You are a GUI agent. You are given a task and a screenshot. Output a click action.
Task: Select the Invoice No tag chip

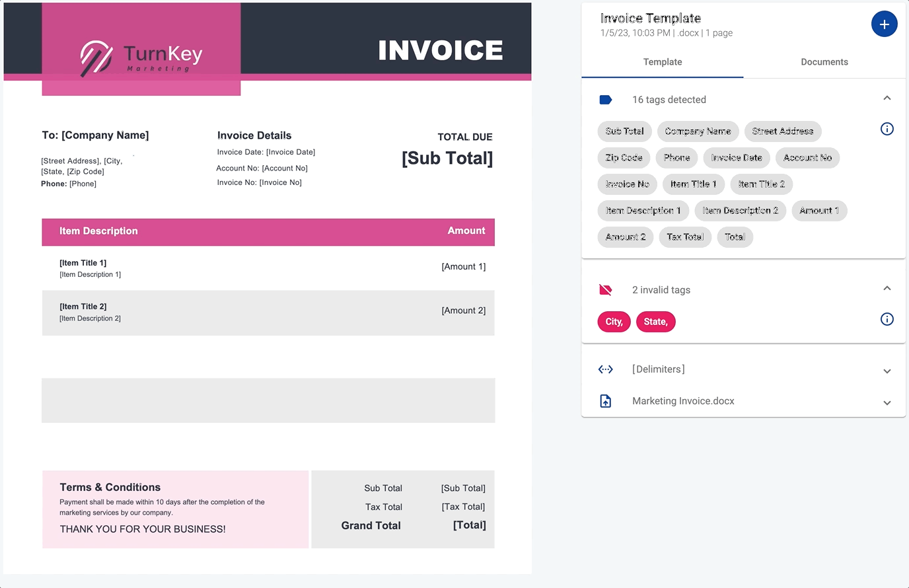click(x=627, y=184)
